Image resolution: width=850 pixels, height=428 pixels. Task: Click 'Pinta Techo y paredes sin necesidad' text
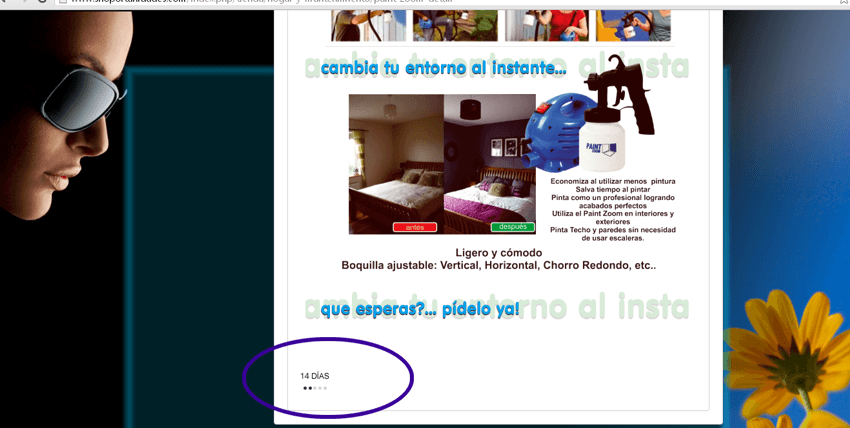pos(613,230)
